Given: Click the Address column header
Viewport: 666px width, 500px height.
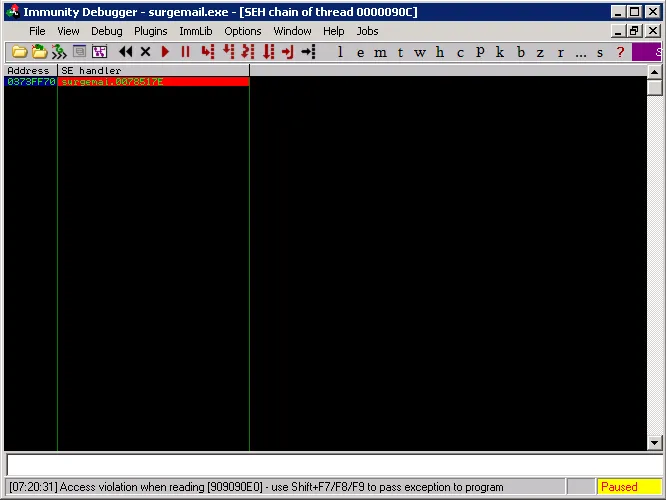Looking at the screenshot, I should tap(30, 71).
